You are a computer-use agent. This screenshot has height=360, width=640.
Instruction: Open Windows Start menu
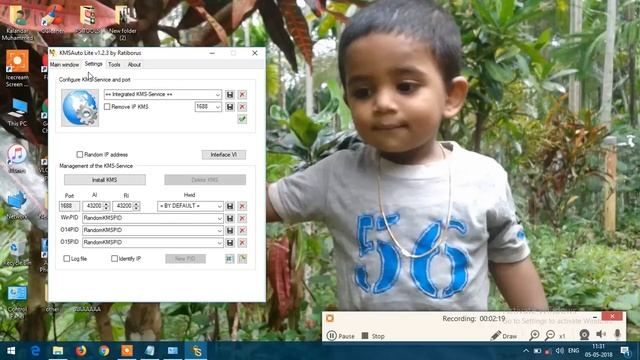(x=11, y=351)
